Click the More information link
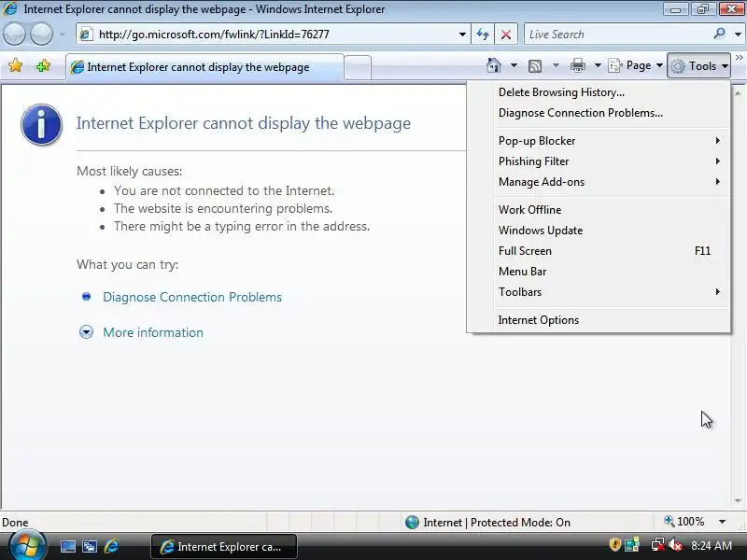Image resolution: width=747 pixels, height=560 pixels. pos(153,332)
